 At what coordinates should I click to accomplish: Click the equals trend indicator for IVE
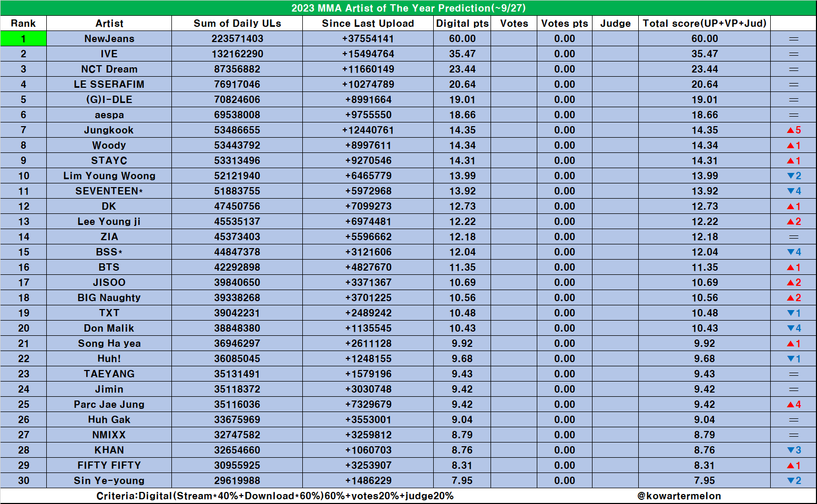point(794,54)
